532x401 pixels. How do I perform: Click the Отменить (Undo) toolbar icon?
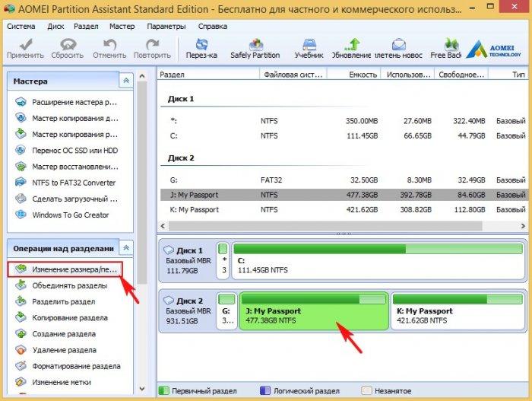pos(109,49)
